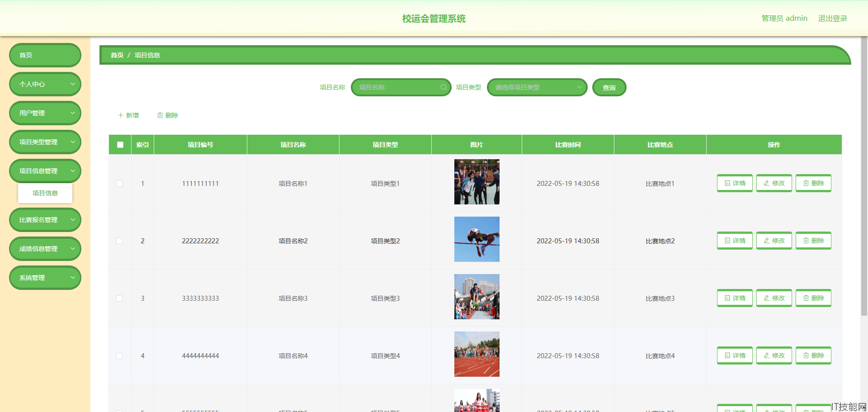
Task: Click 修改 for row 项目名称3
Action: 774,298
